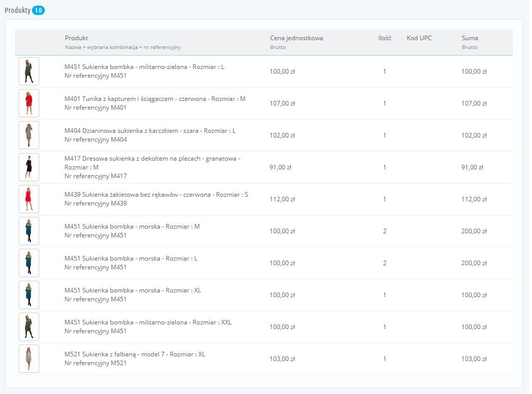Select product name M417 Dresowa sukienka z dekoltem

click(153, 163)
